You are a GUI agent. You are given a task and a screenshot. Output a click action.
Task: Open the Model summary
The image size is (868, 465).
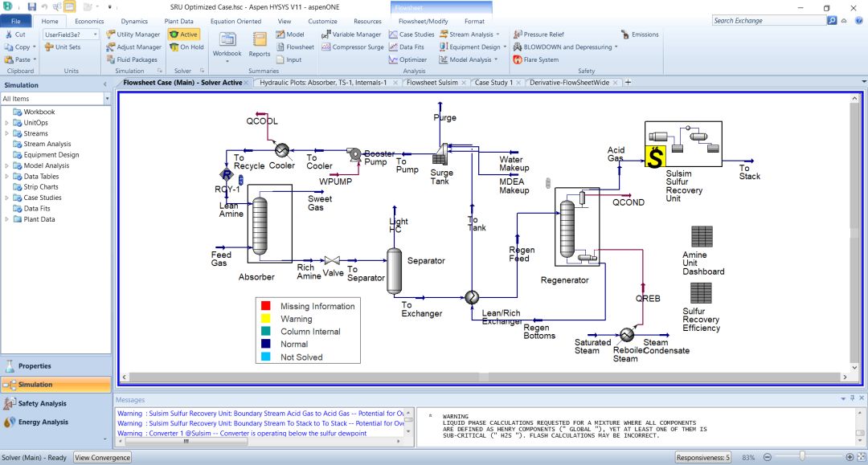(x=290, y=35)
